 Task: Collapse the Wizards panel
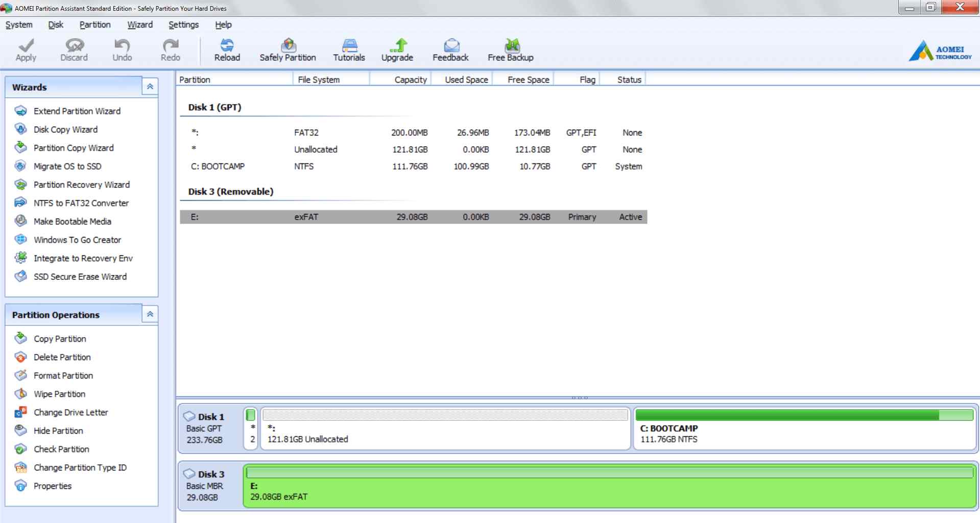pyautogui.click(x=150, y=87)
